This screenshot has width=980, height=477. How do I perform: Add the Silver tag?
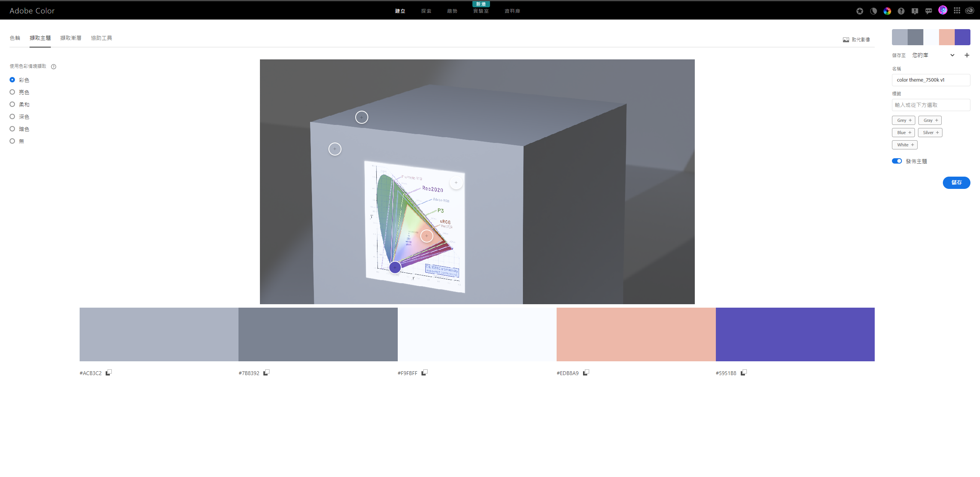(930, 133)
